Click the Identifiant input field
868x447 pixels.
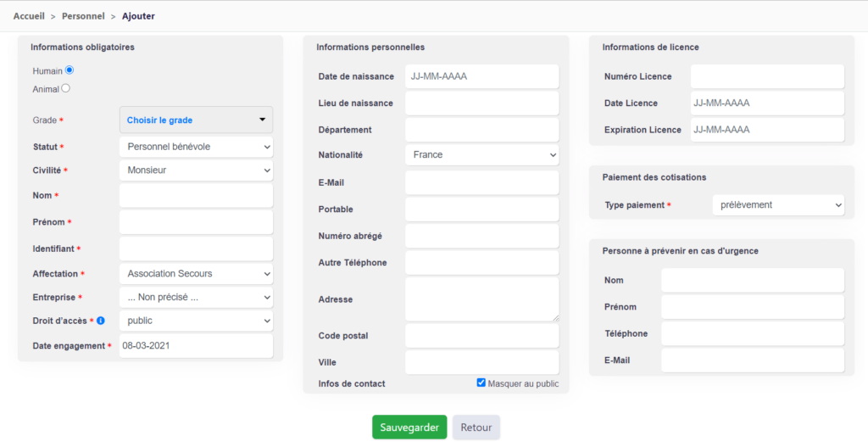point(196,249)
